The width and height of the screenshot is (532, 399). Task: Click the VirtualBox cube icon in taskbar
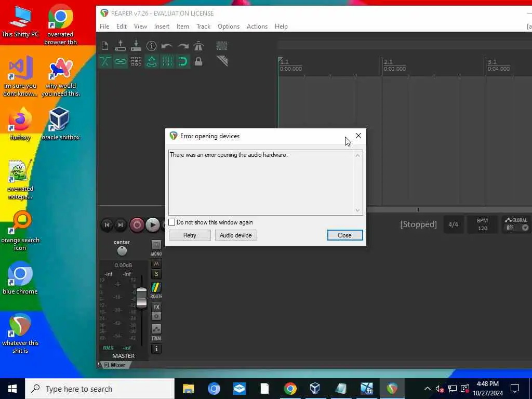315,388
